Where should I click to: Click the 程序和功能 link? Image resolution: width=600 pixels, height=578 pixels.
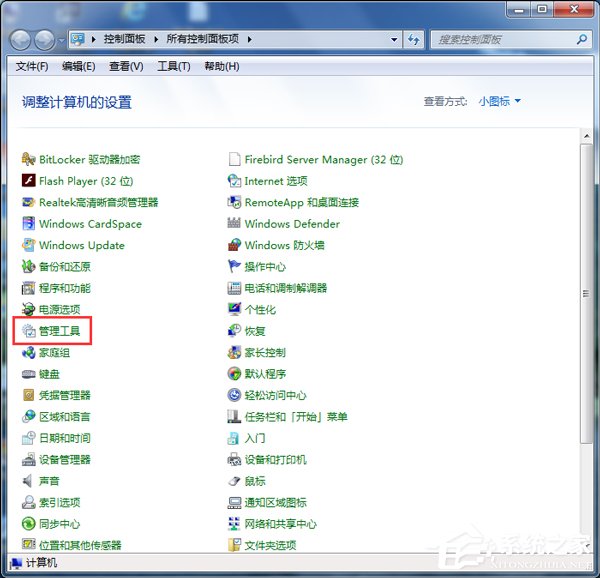(x=64, y=288)
